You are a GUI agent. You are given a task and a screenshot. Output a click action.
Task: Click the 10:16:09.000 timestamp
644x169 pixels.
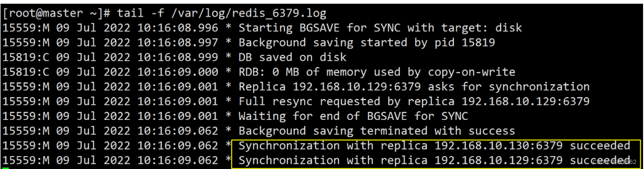click(x=177, y=72)
